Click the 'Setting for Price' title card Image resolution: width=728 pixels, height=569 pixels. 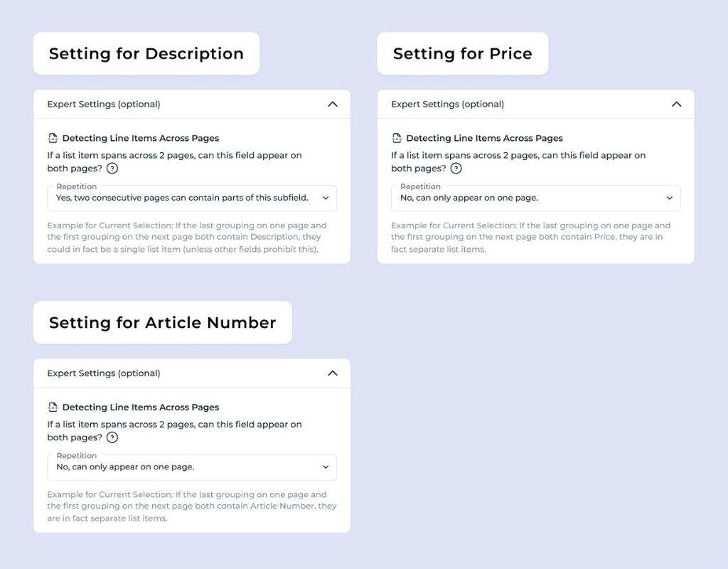(x=462, y=53)
